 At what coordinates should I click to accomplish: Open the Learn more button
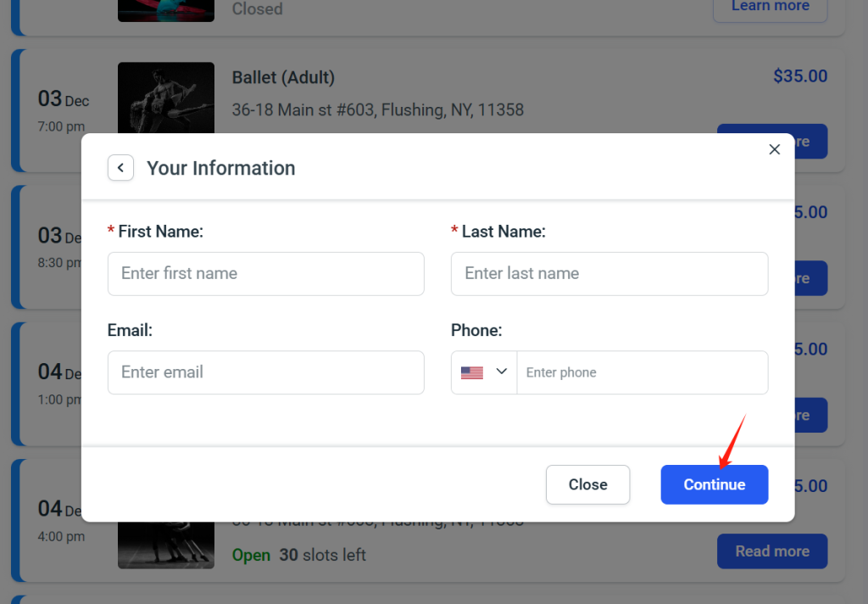pos(770,7)
